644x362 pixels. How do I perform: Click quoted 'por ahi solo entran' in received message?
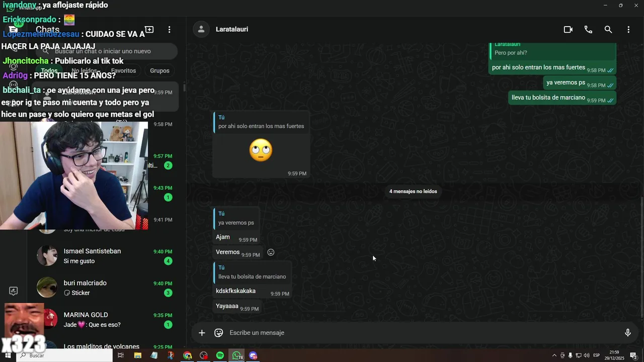[261, 122]
